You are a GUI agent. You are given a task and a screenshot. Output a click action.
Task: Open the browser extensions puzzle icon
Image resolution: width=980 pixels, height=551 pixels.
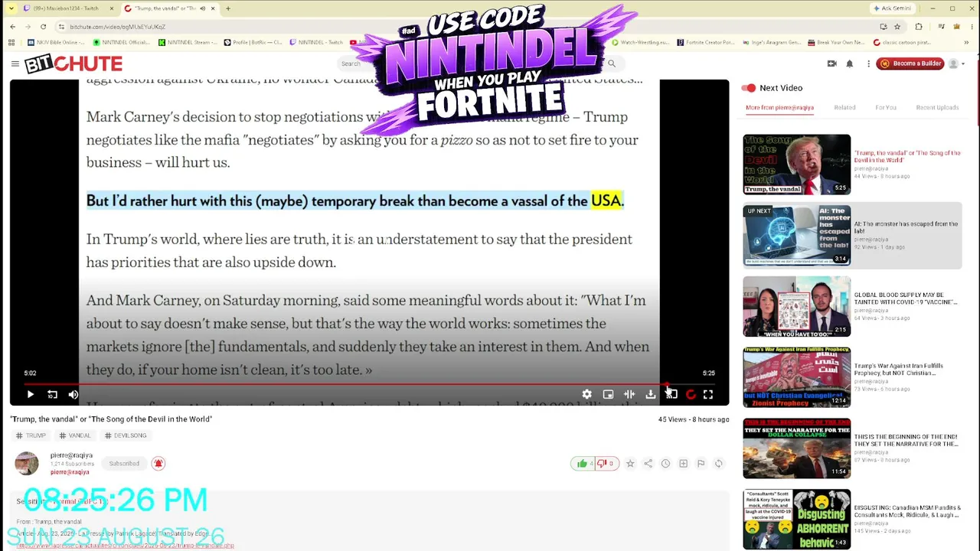click(x=919, y=27)
